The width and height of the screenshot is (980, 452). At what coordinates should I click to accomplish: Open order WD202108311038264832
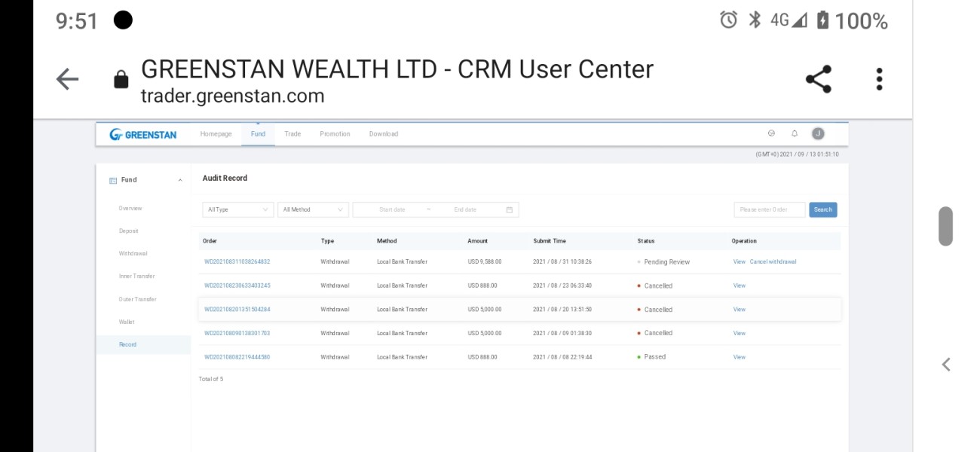click(237, 262)
